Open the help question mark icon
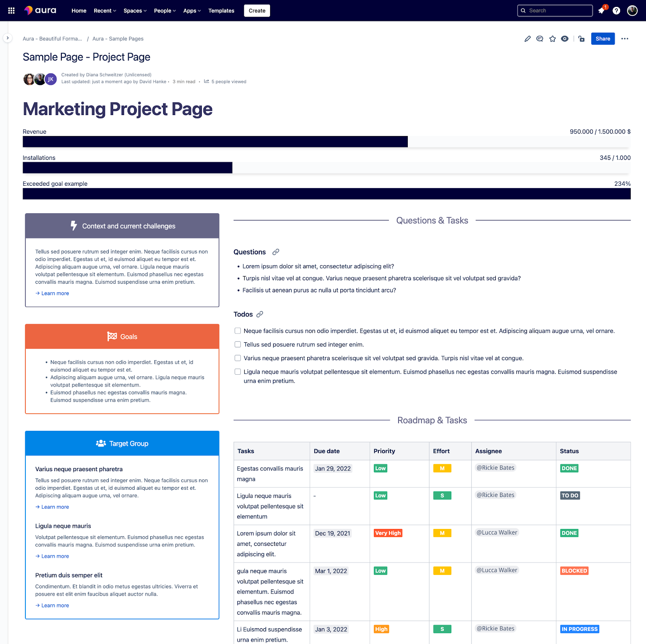This screenshot has width=646, height=644. pyautogui.click(x=616, y=10)
